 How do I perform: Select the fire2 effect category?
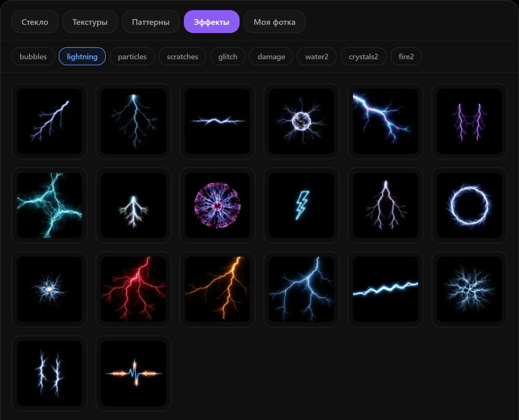406,57
